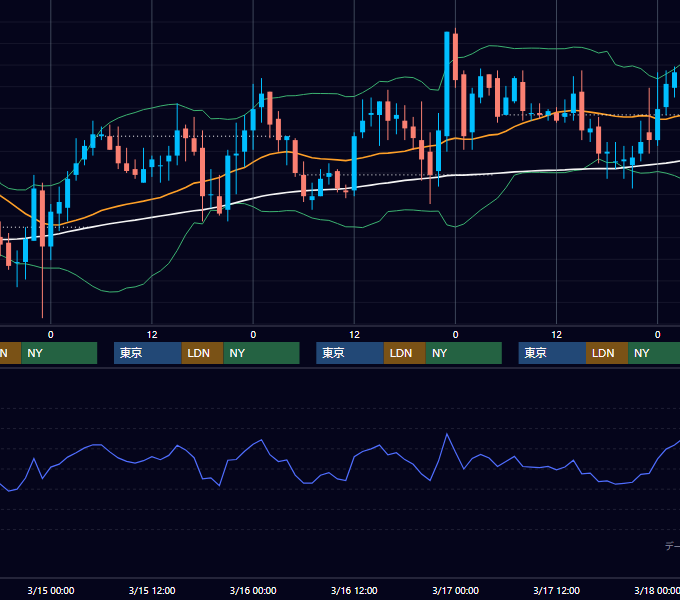Click the 3/17 00:00 date label

[455, 590]
